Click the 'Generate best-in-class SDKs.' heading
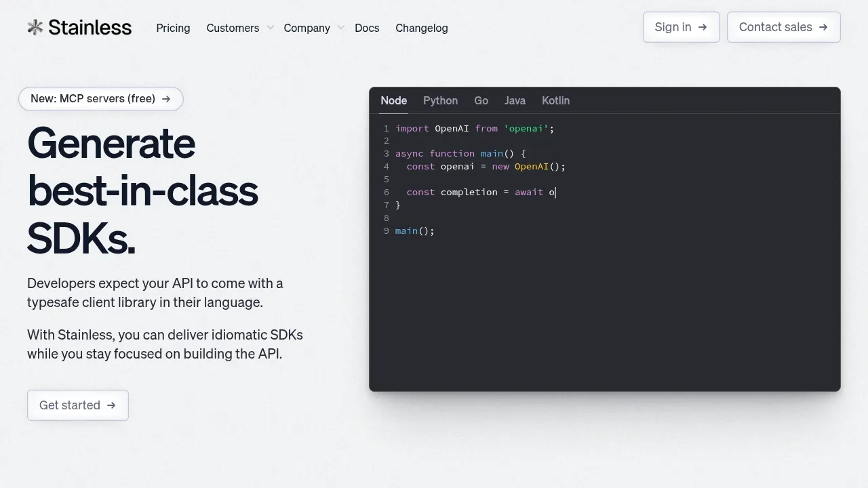 point(142,190)
